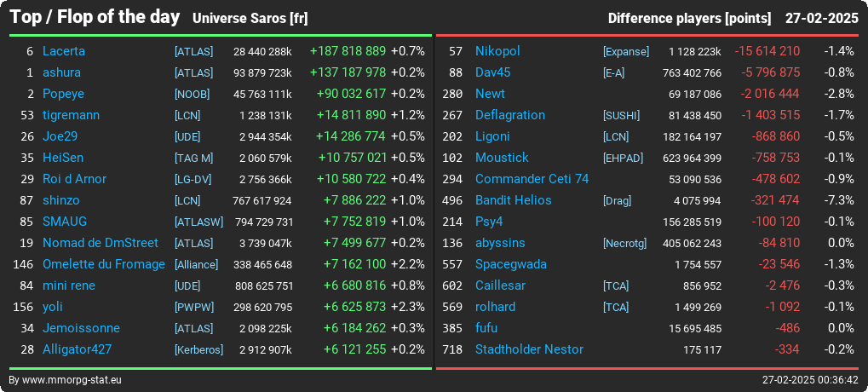This screenshot has height=392, width=868.
Task: Open Deflagration player entry
Action: click(x=510, y=115)
